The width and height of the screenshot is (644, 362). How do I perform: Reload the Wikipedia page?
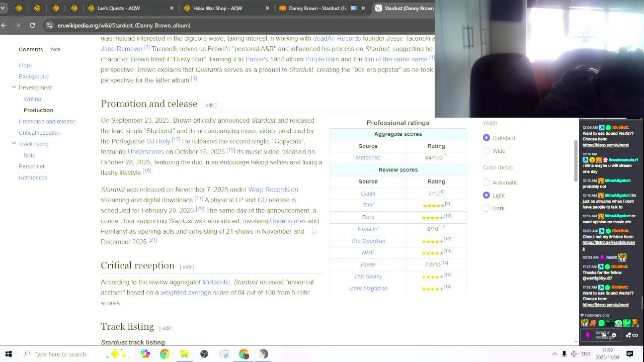32,25
